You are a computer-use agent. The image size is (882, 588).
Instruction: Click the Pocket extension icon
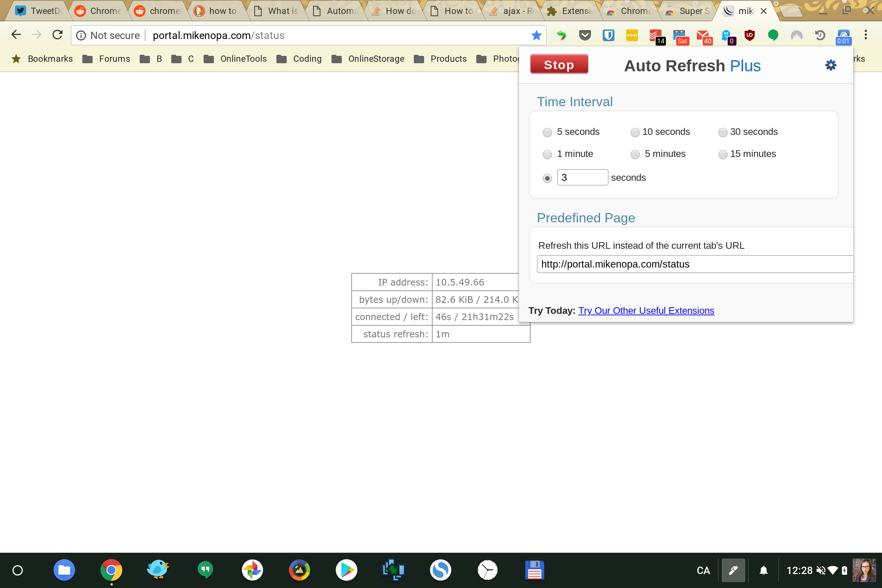click(x=585, y=36)
